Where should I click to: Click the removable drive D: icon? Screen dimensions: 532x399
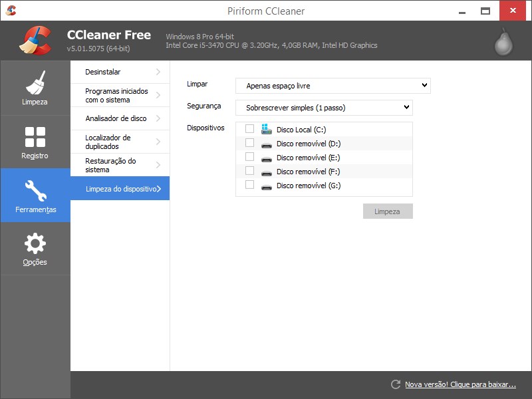click(267, 145)
